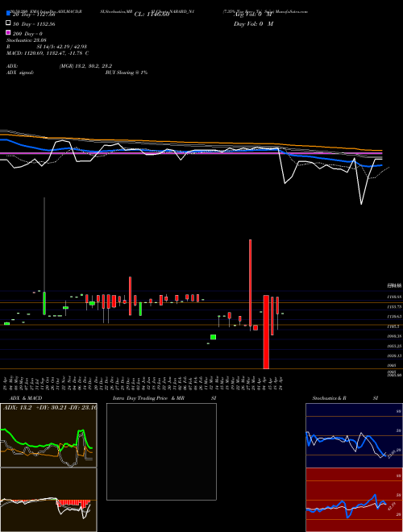Image resolution: width=403 pixels, height=532 pixels.
Task: Open the empty Intra Day Trading Price chart box
Action: coord(161,451)
